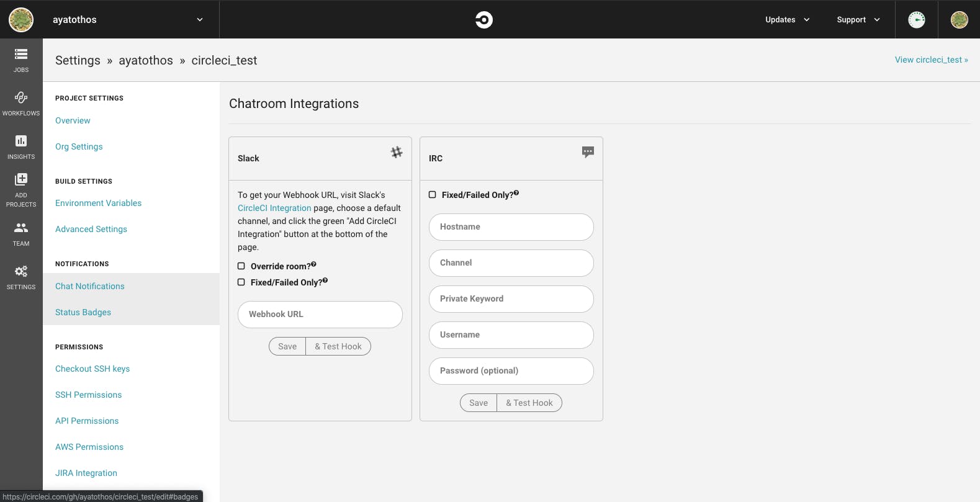The width and height of the screenshot is (980, 502).
Task: Focus the IRC Channel field
Action: (x=511, y=263)
